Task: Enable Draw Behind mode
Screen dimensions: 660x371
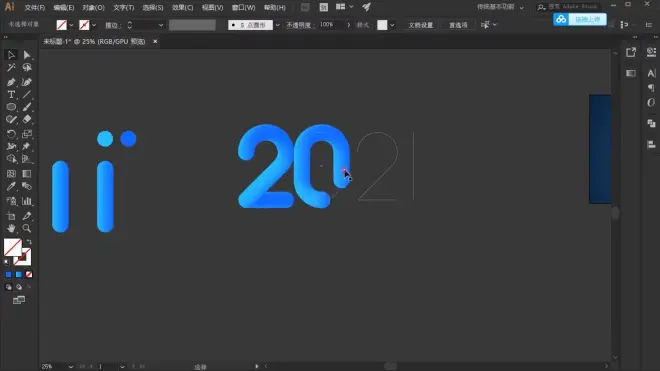Action: pos(19,287)
